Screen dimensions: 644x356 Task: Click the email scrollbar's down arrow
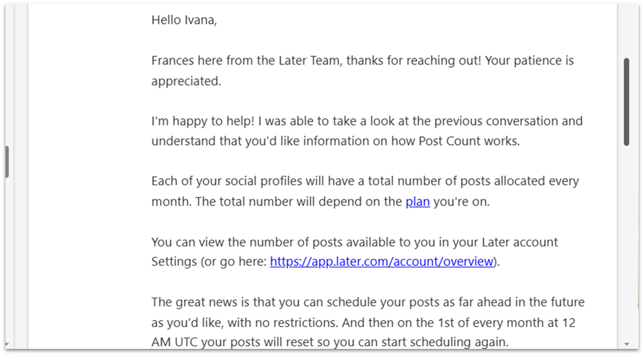pos(626,344)
